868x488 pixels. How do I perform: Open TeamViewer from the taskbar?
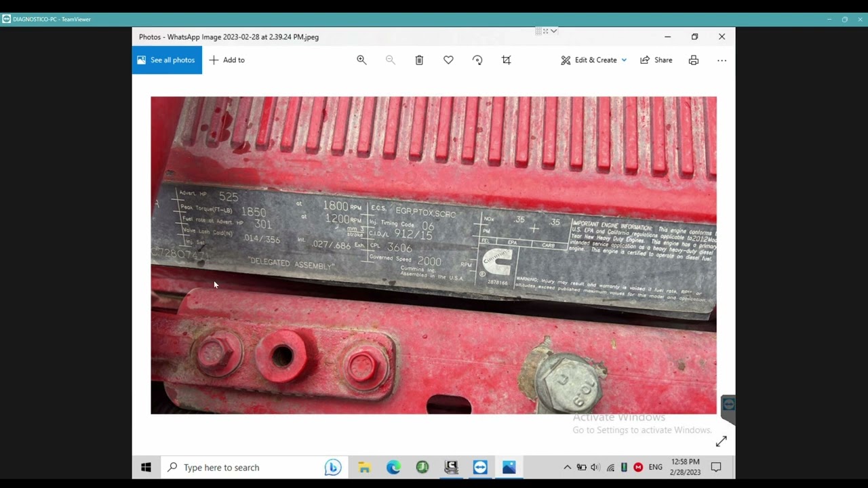click(480, 467)
